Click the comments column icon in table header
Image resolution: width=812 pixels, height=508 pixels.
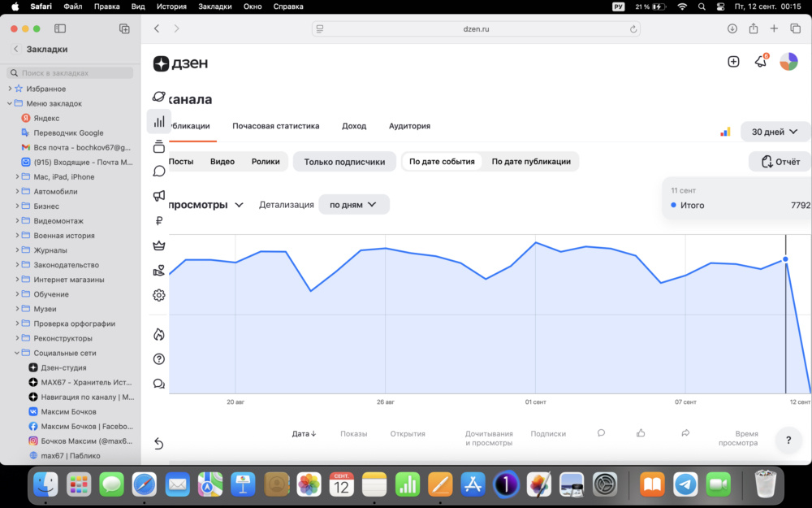coord(601,433)
